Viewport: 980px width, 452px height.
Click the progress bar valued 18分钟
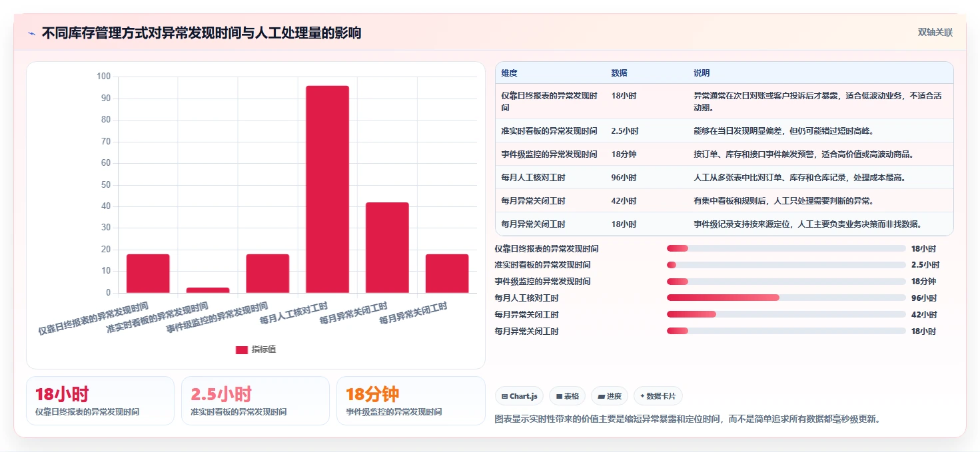tap(786, 282)
